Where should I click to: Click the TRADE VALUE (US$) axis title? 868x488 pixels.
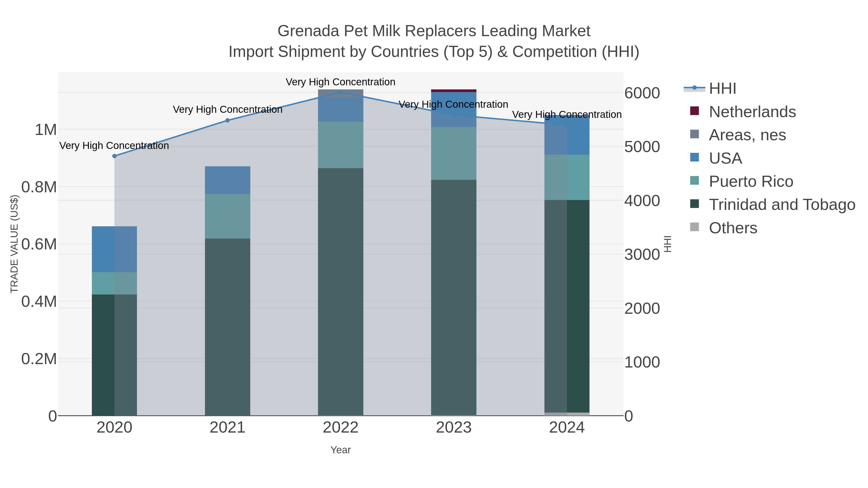pos(14,244)
